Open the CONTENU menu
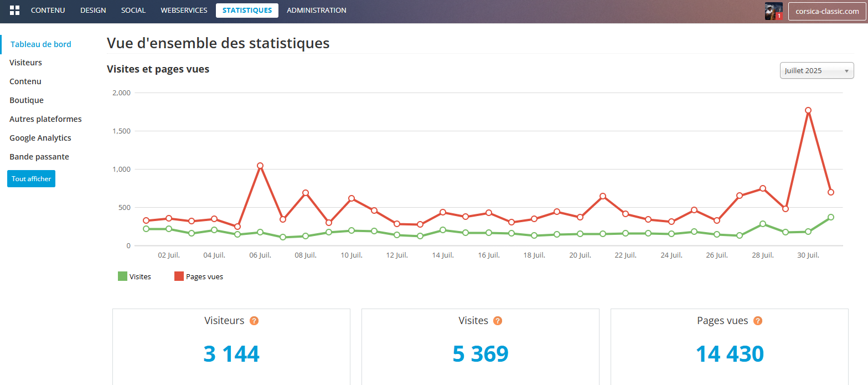This screenshot has width=868, height=385. tap(48, 11)
